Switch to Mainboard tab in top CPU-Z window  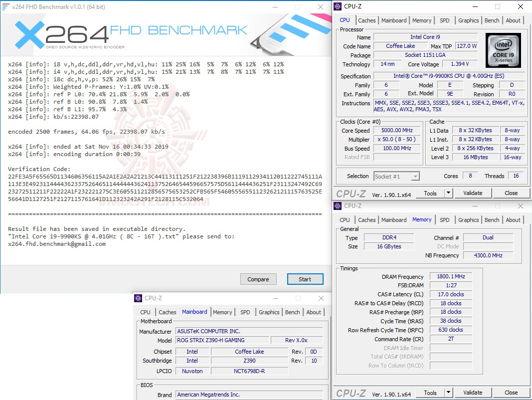(394, 20)
